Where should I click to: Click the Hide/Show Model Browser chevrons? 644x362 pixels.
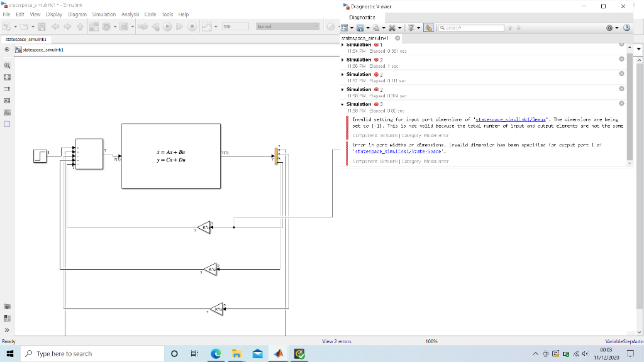(7, 330)
